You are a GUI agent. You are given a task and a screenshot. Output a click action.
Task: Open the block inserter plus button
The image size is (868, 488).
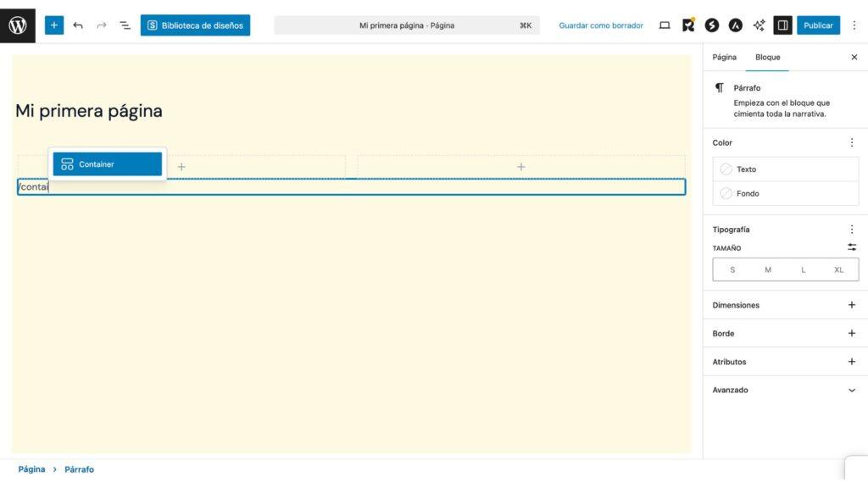[x=54, y=25]
